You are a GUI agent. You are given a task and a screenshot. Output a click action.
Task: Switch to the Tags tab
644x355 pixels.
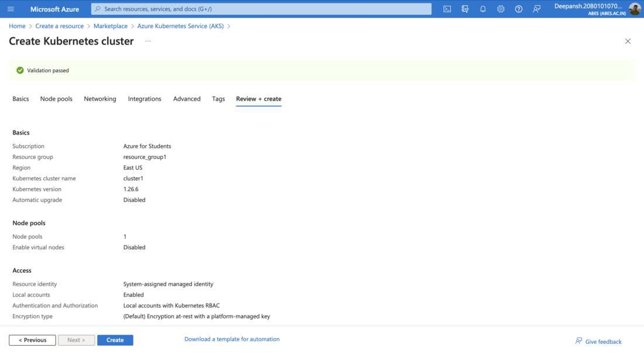[218, 98]
